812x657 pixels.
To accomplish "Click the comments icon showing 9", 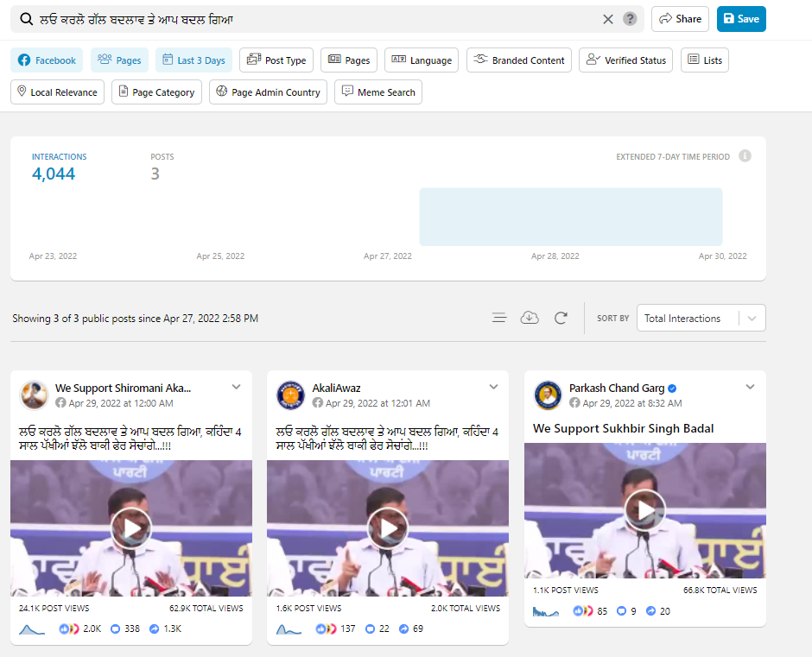I will click(621, 611).
